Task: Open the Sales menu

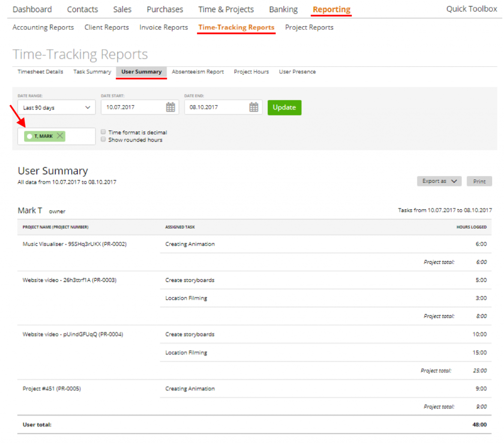Action: pyautogui.click(x=122, y=9)
